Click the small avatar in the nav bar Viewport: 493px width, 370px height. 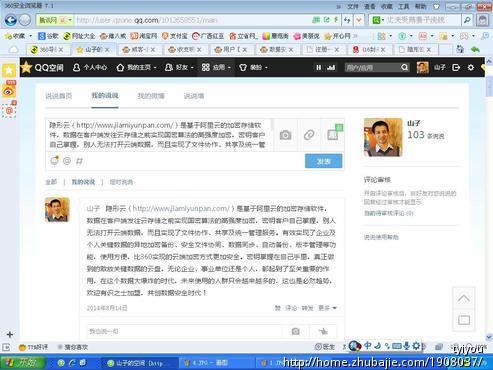423,67
